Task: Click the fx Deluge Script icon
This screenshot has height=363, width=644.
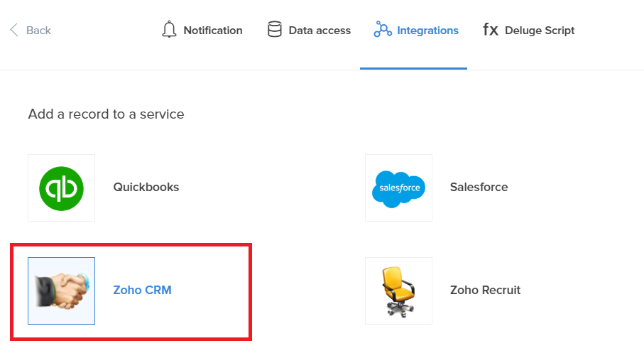Action: click(x=491, y=30)
